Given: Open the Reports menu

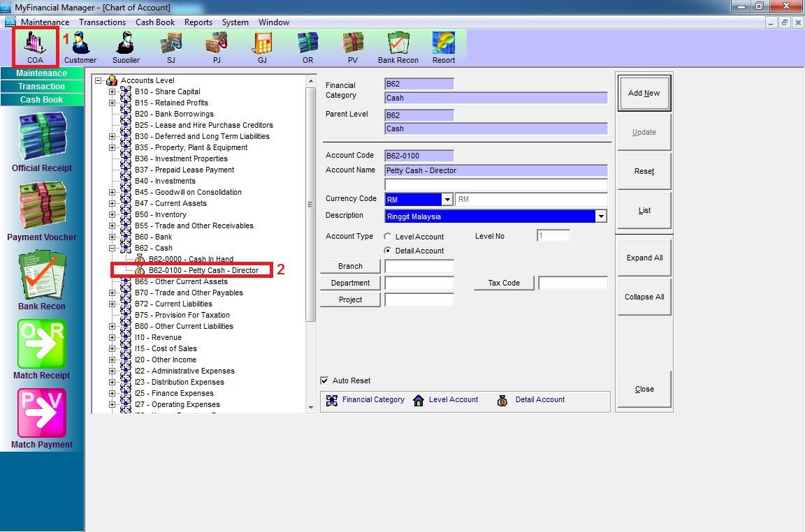Looking at the screenshot, I should click(x=198, y=22).
